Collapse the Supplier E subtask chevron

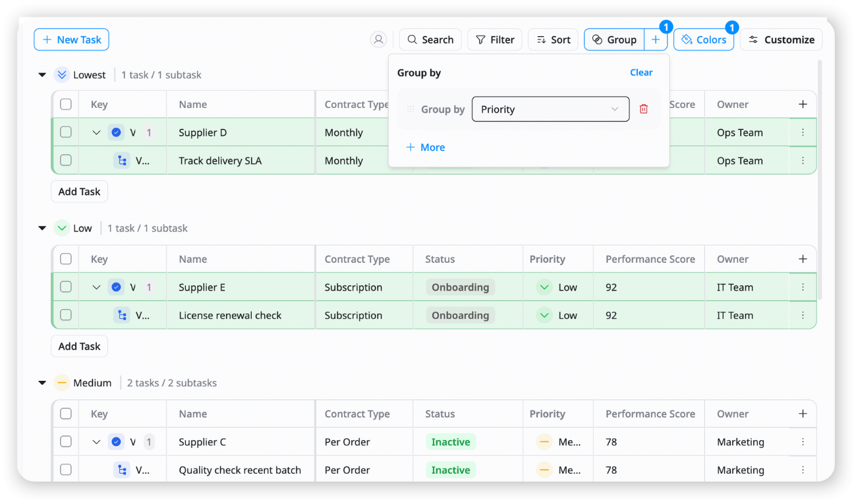pos(96,287)
